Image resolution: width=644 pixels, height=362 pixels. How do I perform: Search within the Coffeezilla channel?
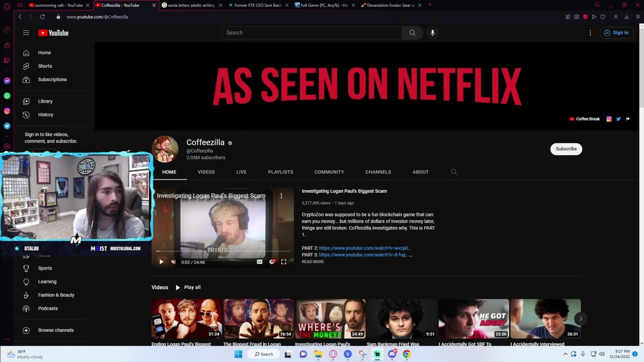pos(454,172)
